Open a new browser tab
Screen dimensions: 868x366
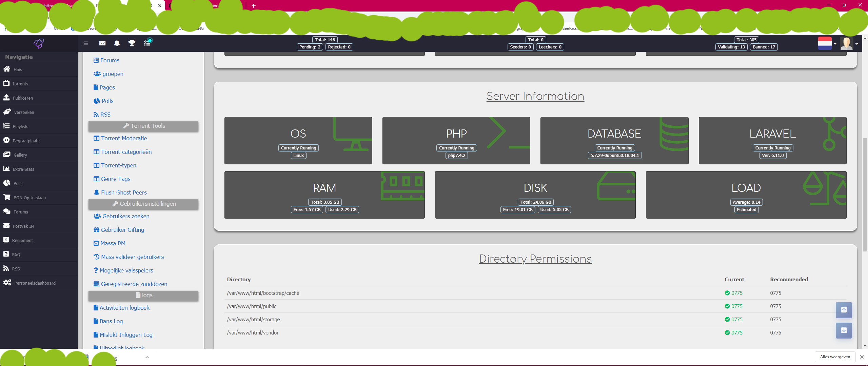click(253, 6)
